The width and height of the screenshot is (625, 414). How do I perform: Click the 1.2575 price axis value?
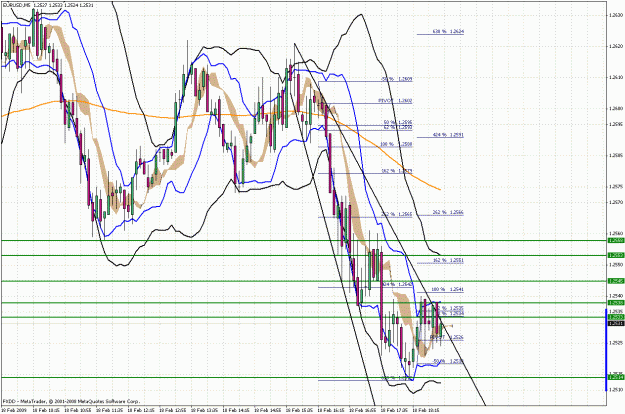616,186
